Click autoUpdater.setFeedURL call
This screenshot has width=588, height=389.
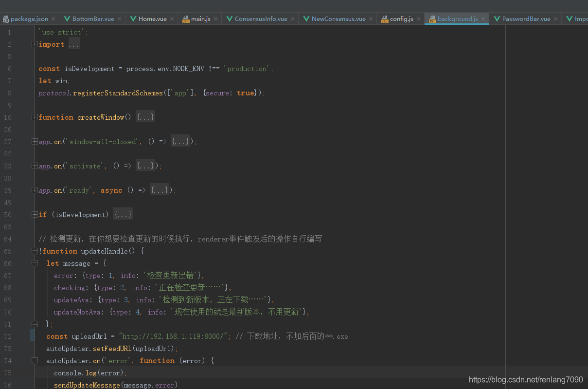coord(112,349)
